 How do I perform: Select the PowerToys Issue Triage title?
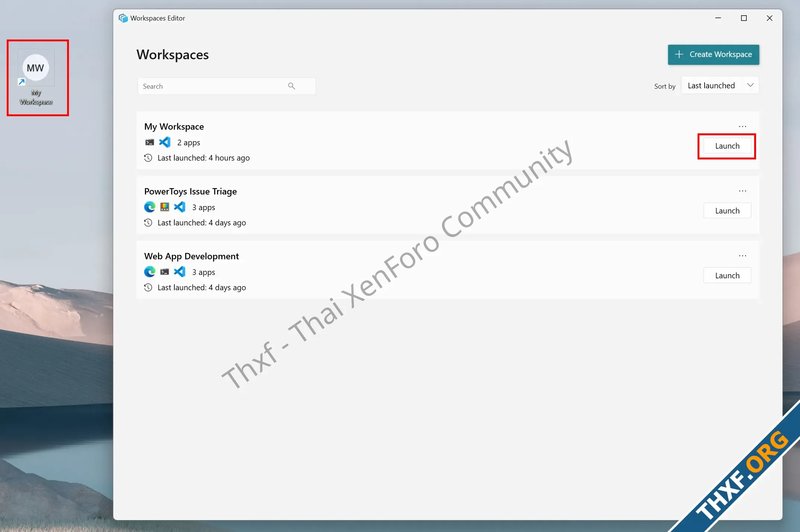pos(190,191)
